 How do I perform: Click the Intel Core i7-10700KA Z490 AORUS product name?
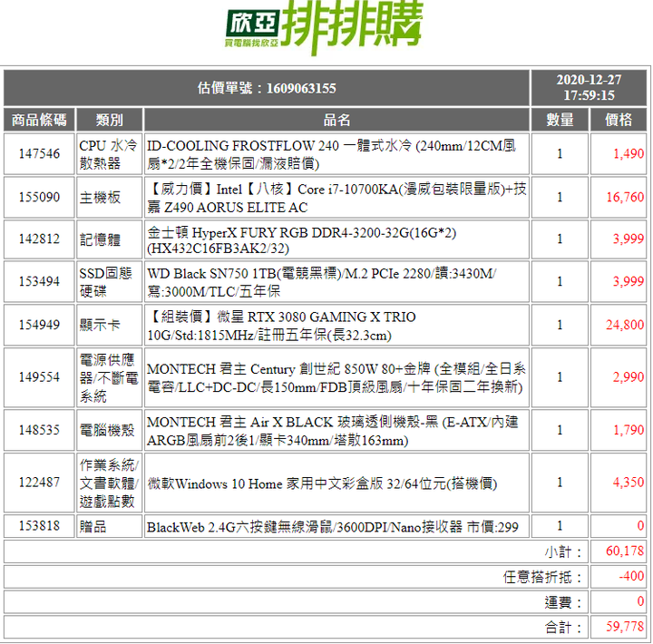tap(336, 197)
